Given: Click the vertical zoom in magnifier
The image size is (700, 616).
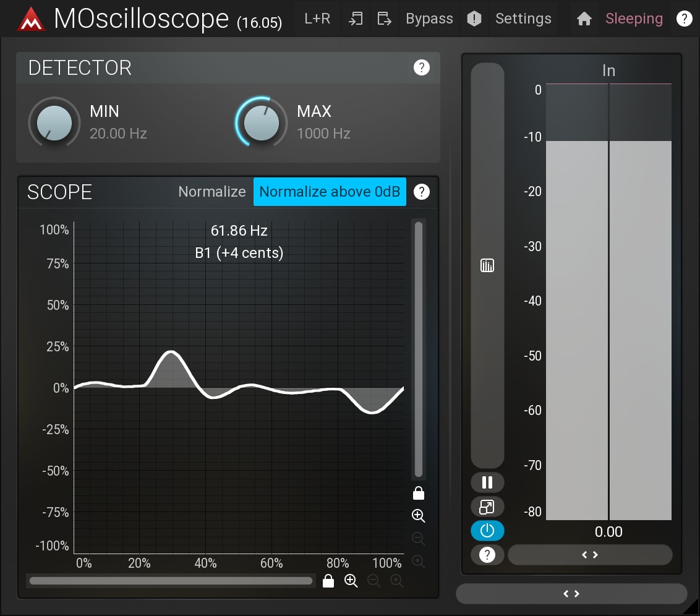Looking at the screenshot, I should 418,516.
